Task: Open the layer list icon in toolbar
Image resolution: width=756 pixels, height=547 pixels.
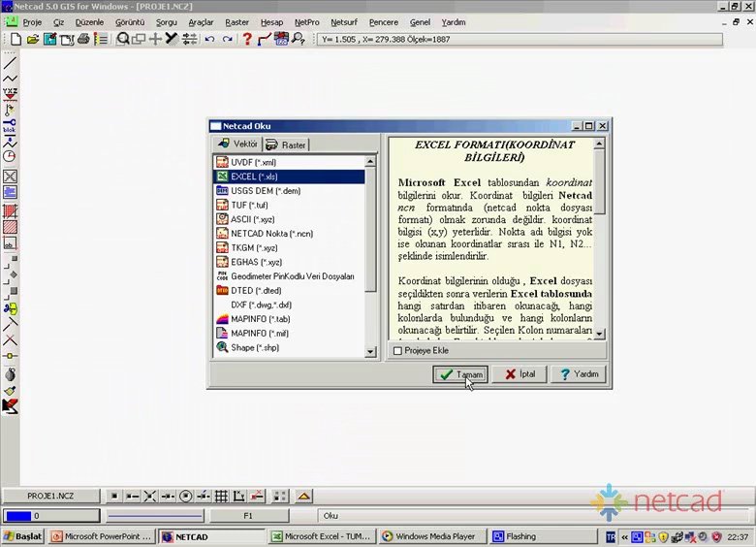Action: tap(101, 39)
